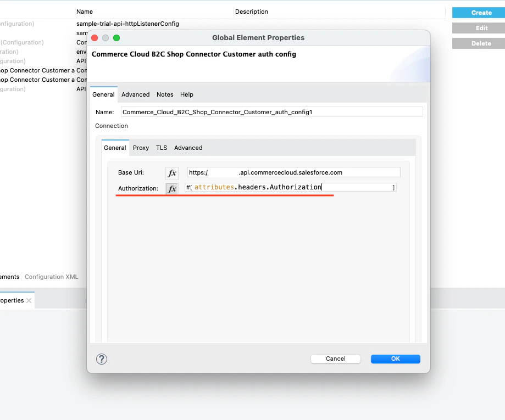Select the Connection General tab
Screen dimensions: 505x420
point(115,148)
